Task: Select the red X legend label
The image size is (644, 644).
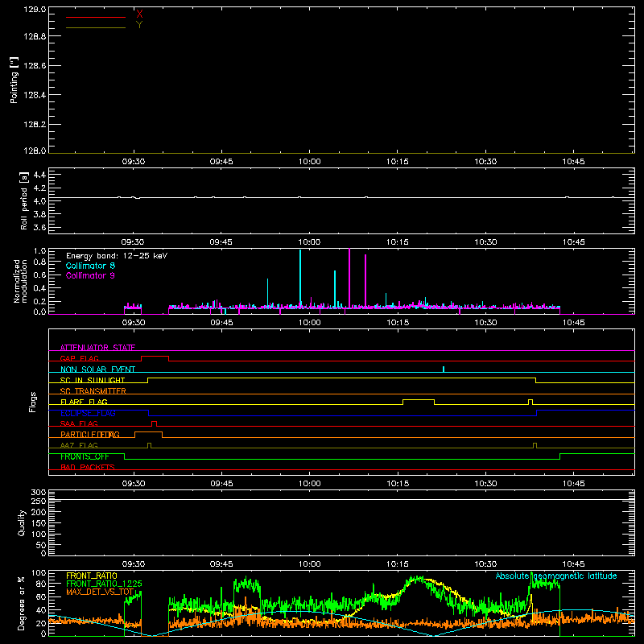Action: click(139, 14)
